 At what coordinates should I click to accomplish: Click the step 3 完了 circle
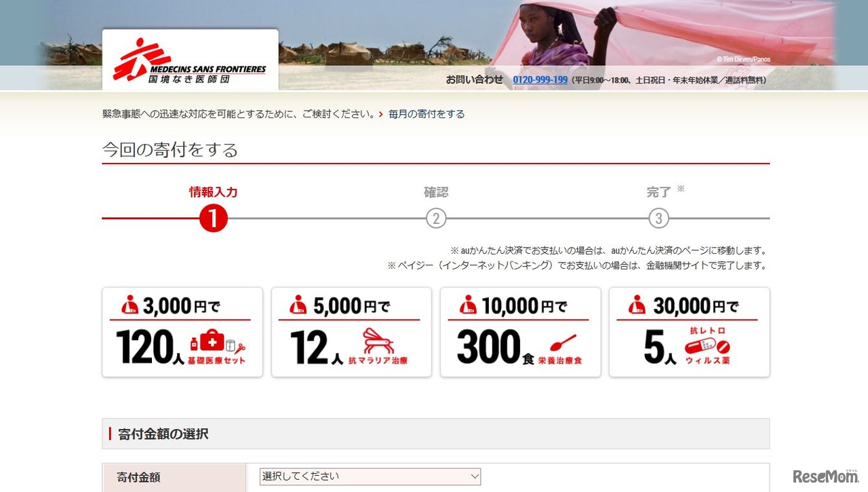658,219
